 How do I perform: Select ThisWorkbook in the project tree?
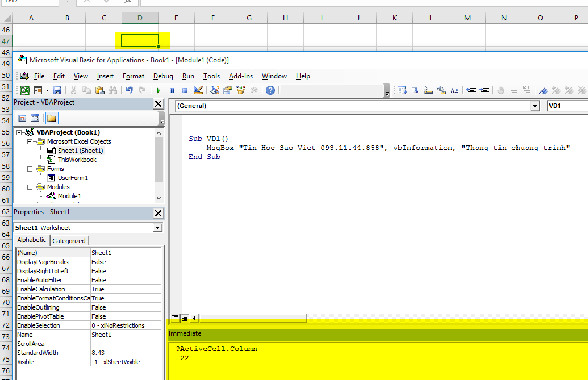tap(77, 160)
